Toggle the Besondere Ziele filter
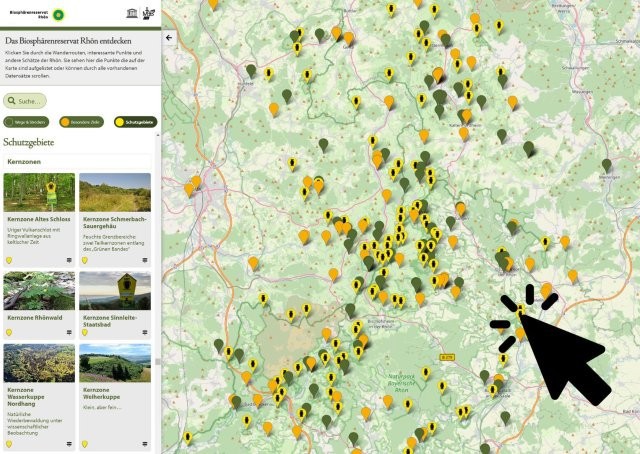 [81, 122]
